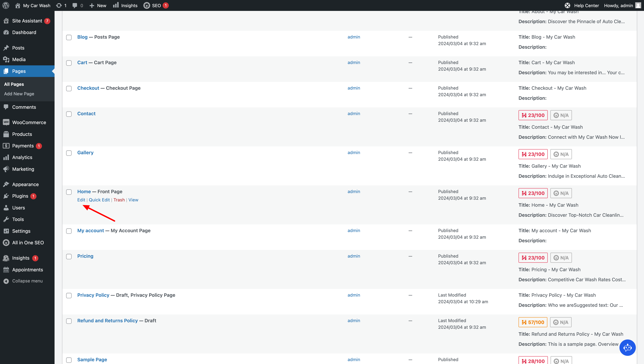The height and width of the screenshot is (364, 644).
Task: Select the Home page row checkbox
Action: click(69, 192)
